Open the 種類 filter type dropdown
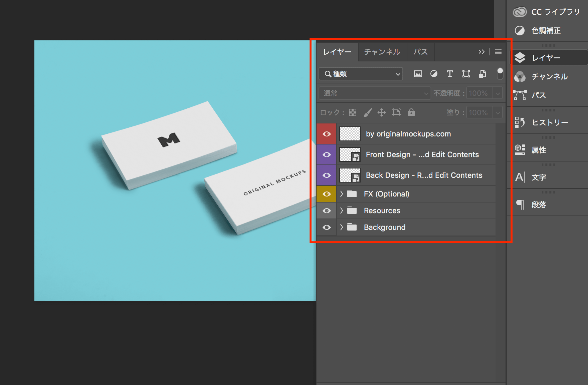The height and width of the screenshot is (385, 588). pos(361,74)
